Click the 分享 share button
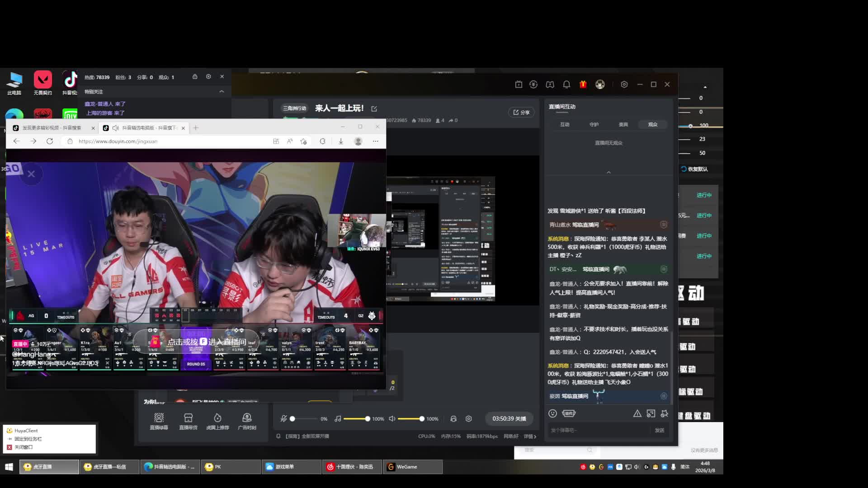Image resolution: width=868 pixels, height=488 pixels. tap(521, 113)
